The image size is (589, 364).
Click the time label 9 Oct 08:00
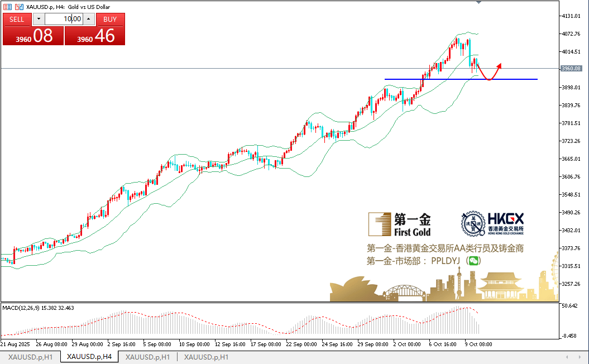click(478, 344)
